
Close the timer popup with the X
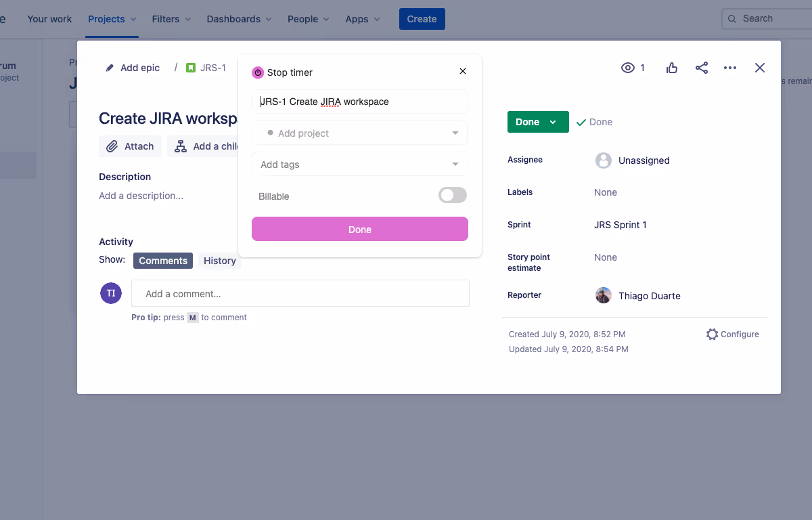(x=463, y=71)
